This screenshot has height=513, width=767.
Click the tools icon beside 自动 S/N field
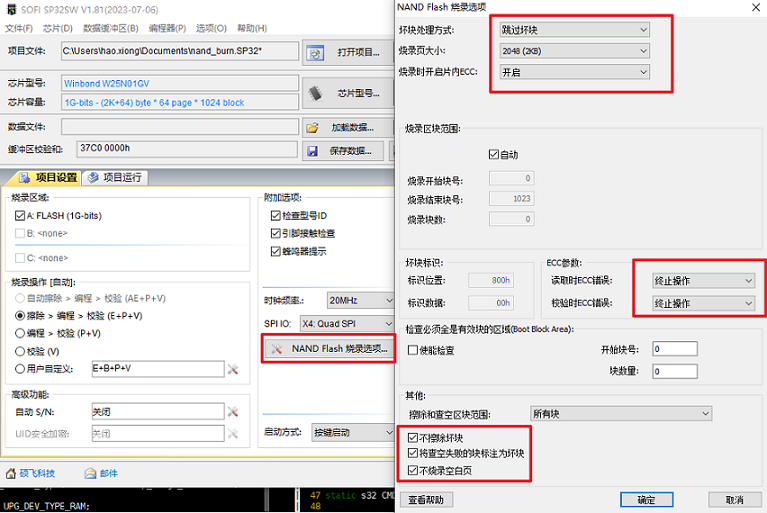(233, 412)
